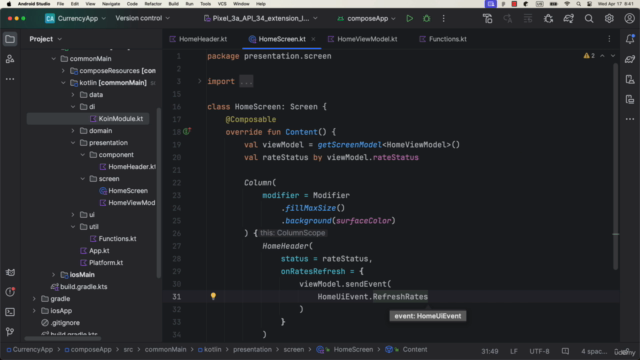
Task: Show more right sidebar tool windows
Action: pos(630,119)
